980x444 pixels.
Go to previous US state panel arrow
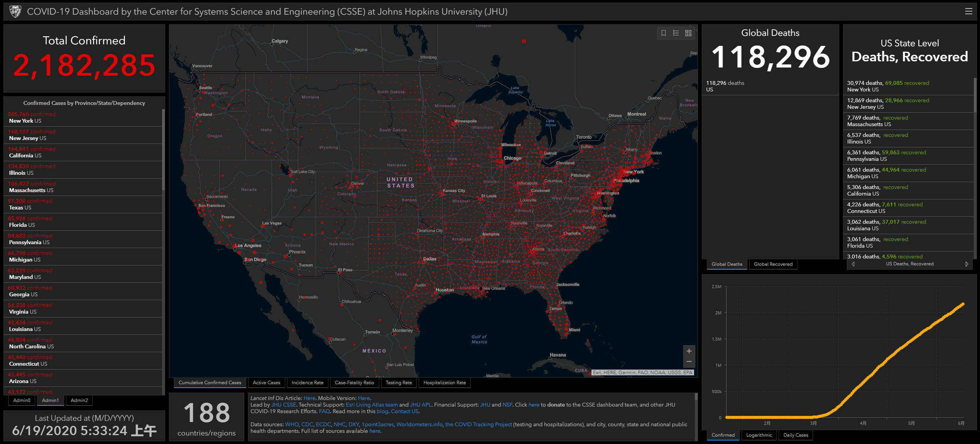point(853,264)
